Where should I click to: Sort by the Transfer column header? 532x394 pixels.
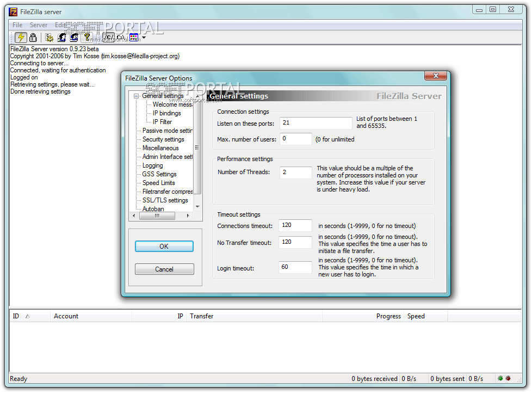tap(254, 316)
